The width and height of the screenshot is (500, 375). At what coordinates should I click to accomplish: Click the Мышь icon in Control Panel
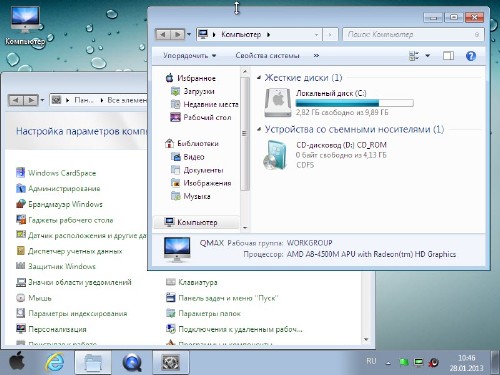coord(20,298)
